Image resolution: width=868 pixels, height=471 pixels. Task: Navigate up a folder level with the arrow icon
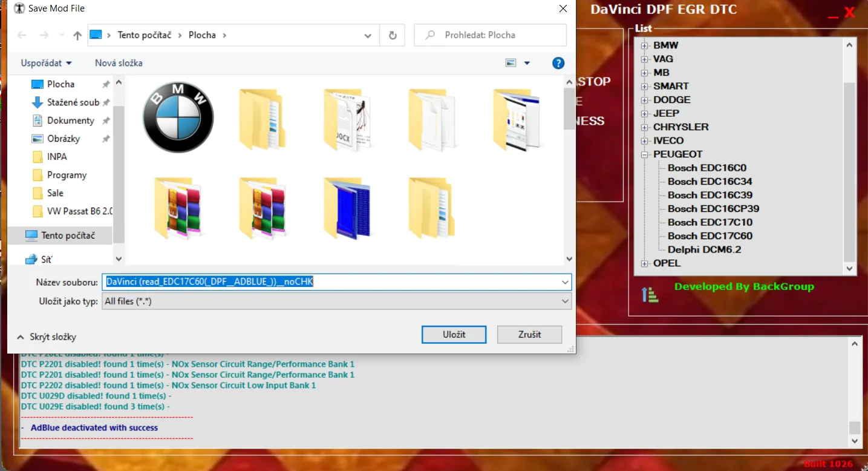(x=77, y=35)
